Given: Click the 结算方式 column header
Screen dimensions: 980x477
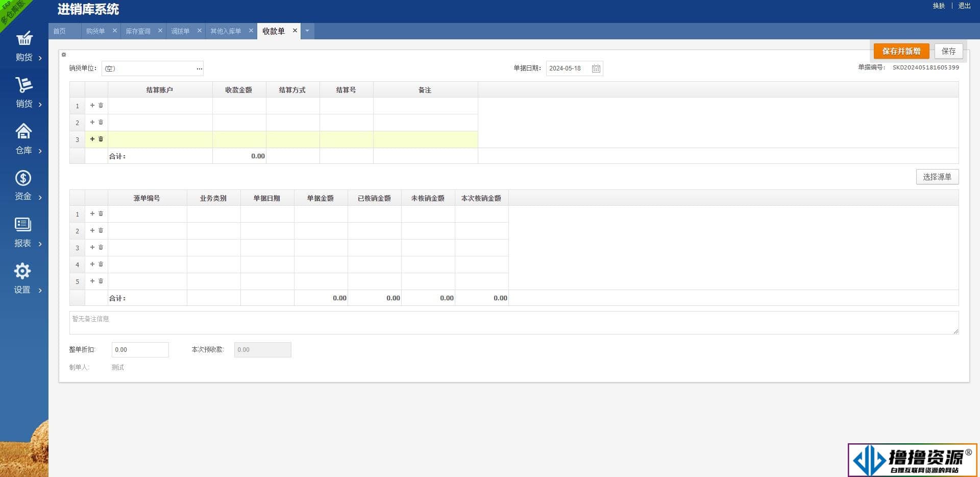Looking at the screenshot, I should click(293, 90).
